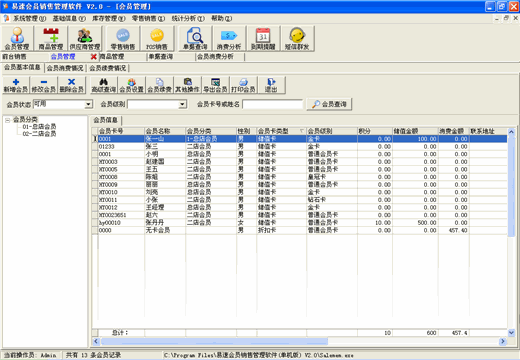
Task: Click grid scroll down arrow
Action: click(511, 332)
